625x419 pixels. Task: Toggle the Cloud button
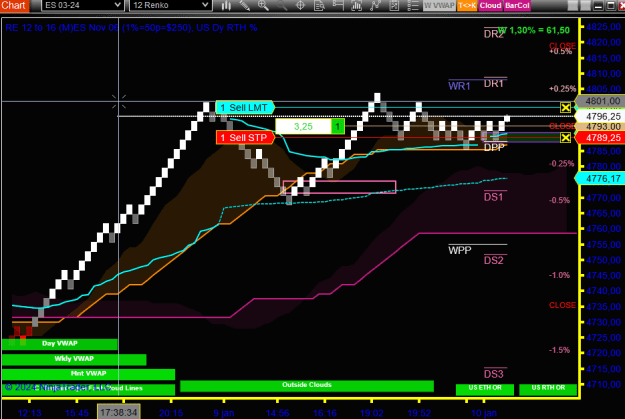(x=490, y=5)
